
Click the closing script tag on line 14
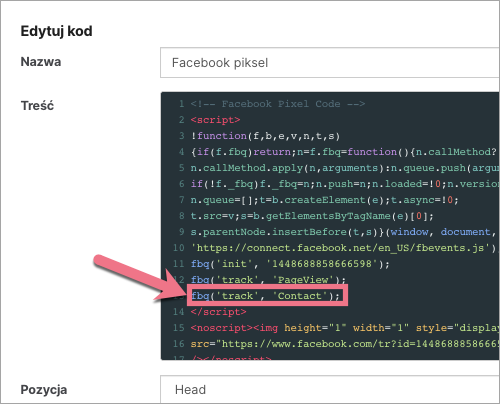point(218,312)
